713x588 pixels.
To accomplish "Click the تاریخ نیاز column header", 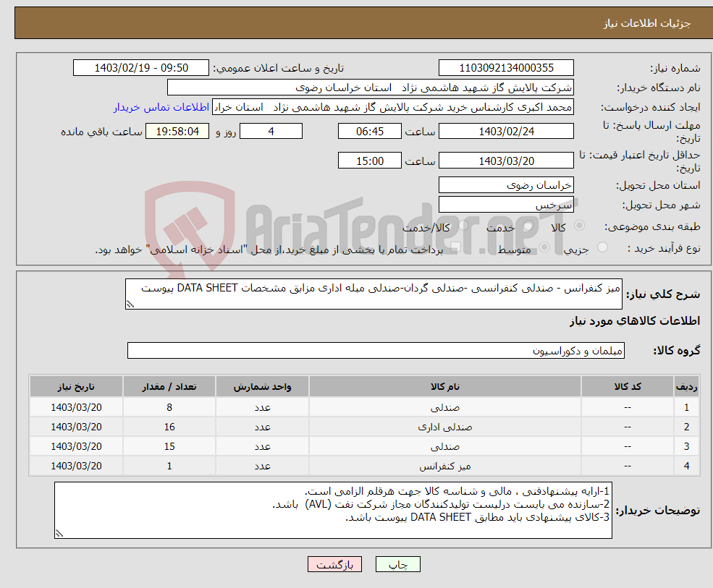I will (x=76, y=387).
